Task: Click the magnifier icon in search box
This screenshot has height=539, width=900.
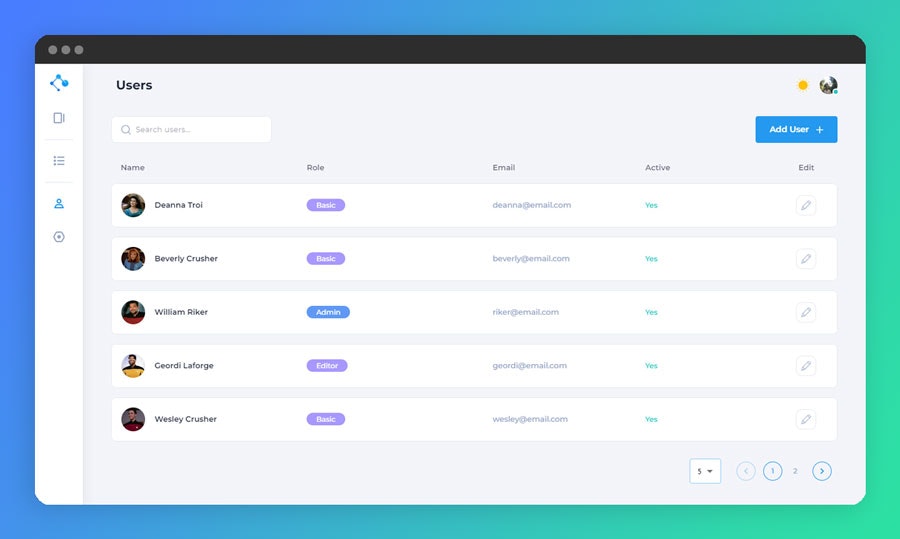Action: click(126, 130)
